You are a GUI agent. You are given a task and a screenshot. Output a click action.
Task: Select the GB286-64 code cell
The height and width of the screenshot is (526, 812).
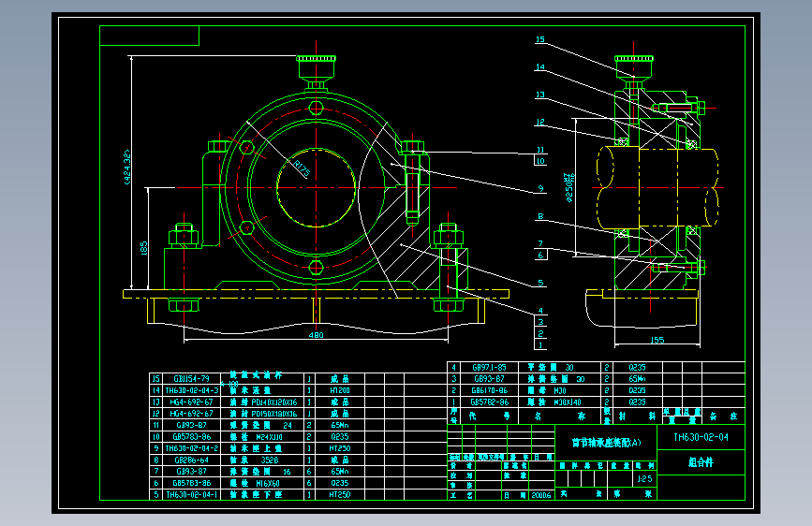pyautogui.click(x=192, y=460)
